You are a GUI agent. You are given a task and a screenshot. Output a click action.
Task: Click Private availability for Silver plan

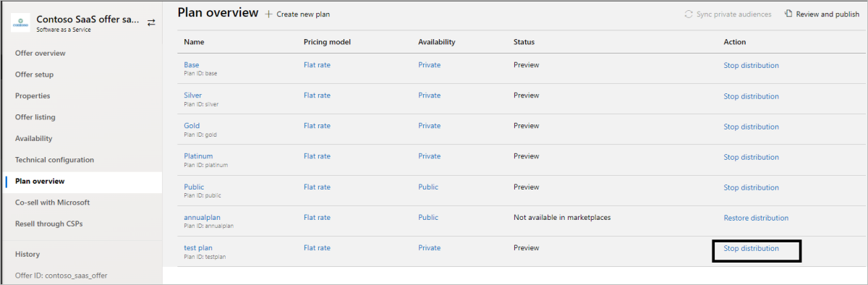pos(429,95)
